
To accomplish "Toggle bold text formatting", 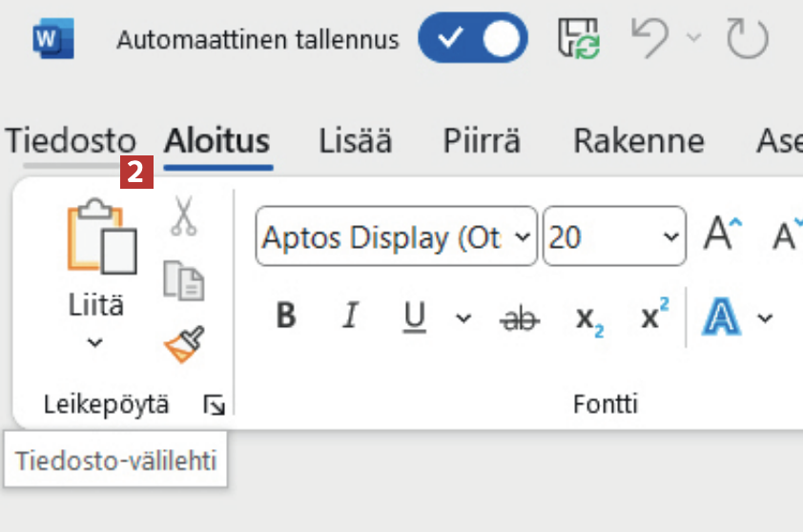I will point(285,317).
